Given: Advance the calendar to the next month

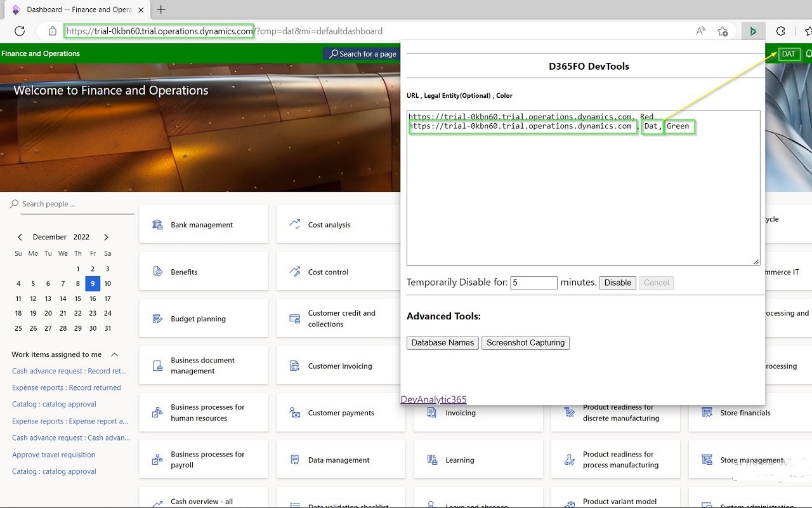Looking at the screenshot, I should tap(106, 237).
